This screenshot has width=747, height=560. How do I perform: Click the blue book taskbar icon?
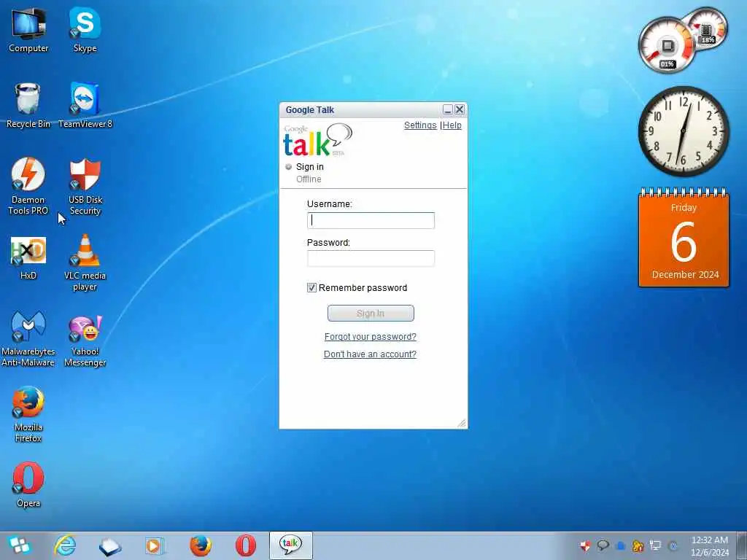pyautogui.click(x=110, y=546)
